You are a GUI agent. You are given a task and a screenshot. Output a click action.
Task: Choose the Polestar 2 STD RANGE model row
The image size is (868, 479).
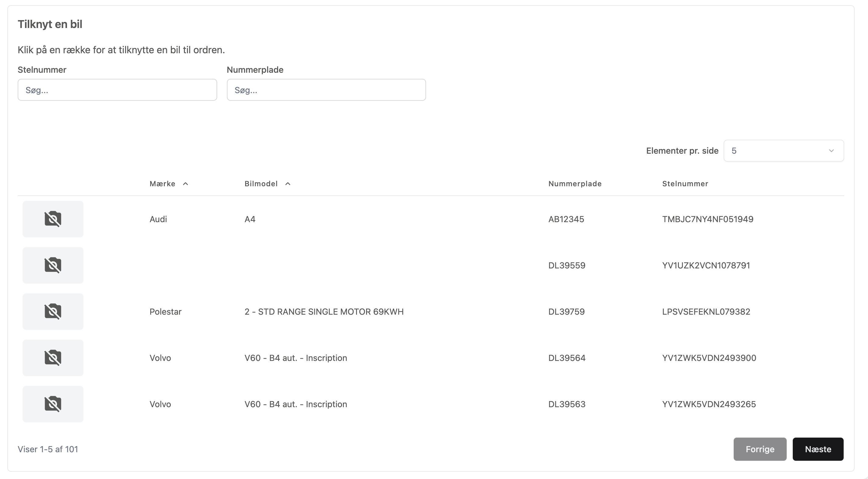point(324,312)
